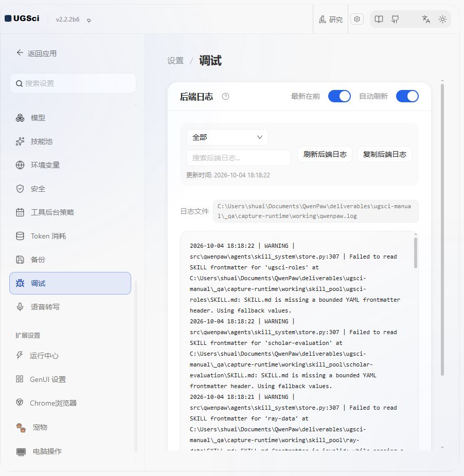Viewport: 464px width, 476px height.
Task: Click the help icon next to 后端日志
Action: point(225,97)
